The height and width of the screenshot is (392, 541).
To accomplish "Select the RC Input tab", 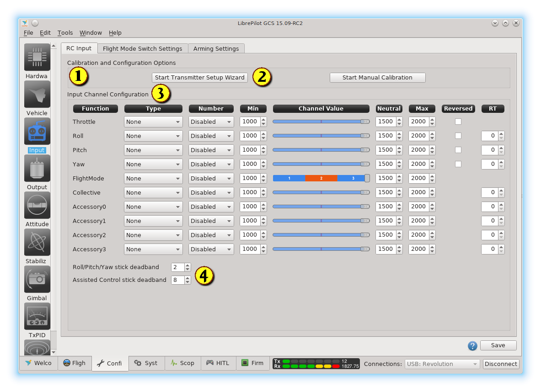I will [79, 48].
